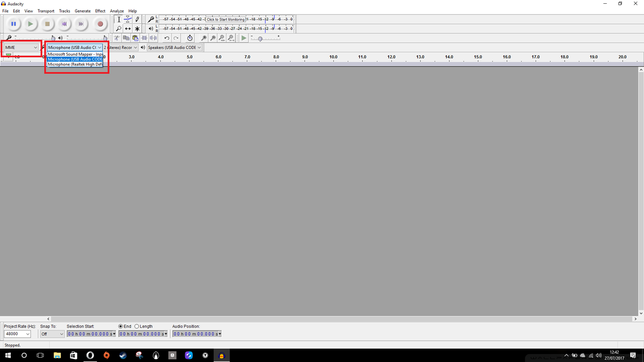This screenshot has width=644, height=362.
Task: Click Fit Selection in window icon
Action: (222, 38)
